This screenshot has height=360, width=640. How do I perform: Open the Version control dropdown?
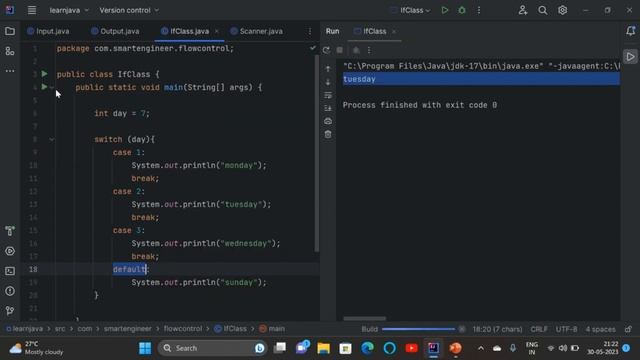tap(129, 10)
